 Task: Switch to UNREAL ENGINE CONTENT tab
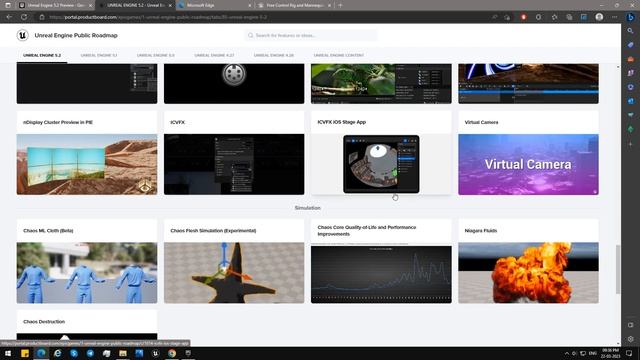(x=339, y=55)
